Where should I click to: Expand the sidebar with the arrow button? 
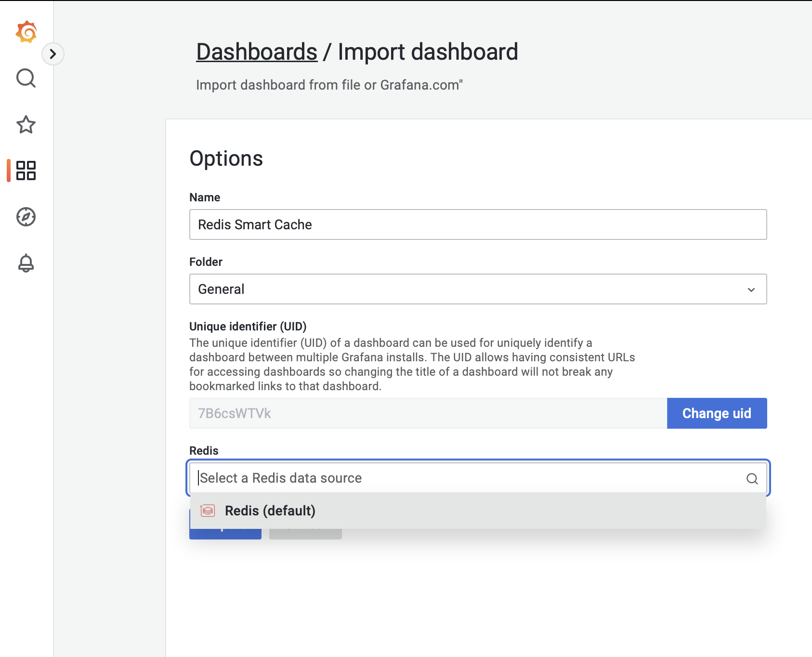click(x=53, y=54)
